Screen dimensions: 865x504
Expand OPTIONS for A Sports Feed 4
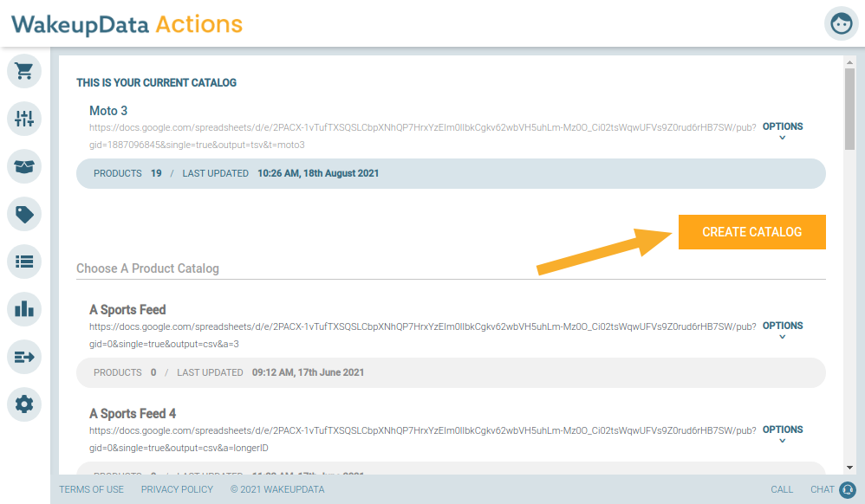[x=783, y=434]
